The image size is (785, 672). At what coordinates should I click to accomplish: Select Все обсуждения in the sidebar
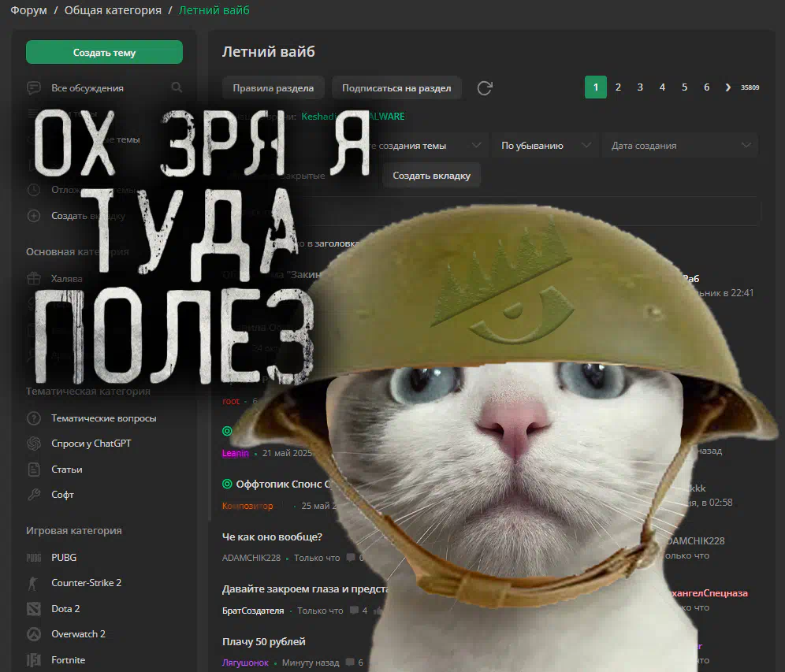tap(87, 88)
